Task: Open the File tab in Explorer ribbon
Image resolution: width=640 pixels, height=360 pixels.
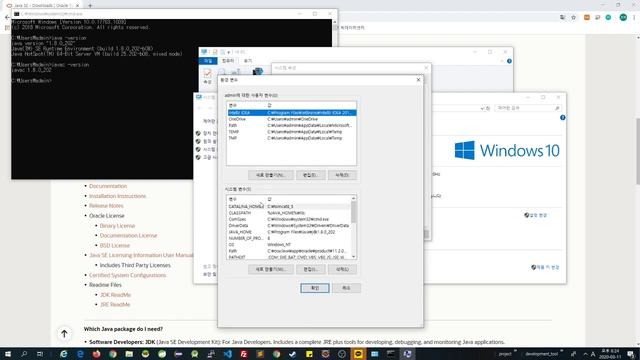Action: point(208,61)
